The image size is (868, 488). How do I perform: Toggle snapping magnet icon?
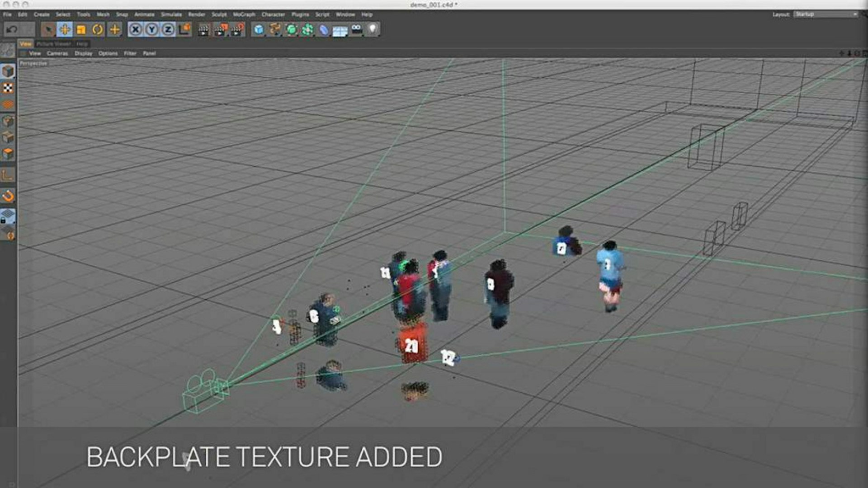point(8,196)
